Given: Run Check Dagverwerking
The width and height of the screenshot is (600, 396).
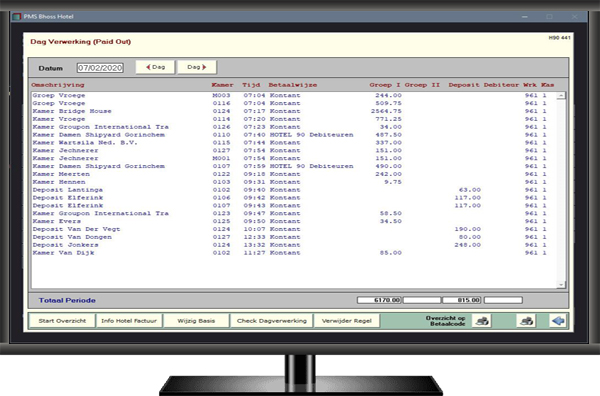Looking at the screenshot, I should point(272,321).
